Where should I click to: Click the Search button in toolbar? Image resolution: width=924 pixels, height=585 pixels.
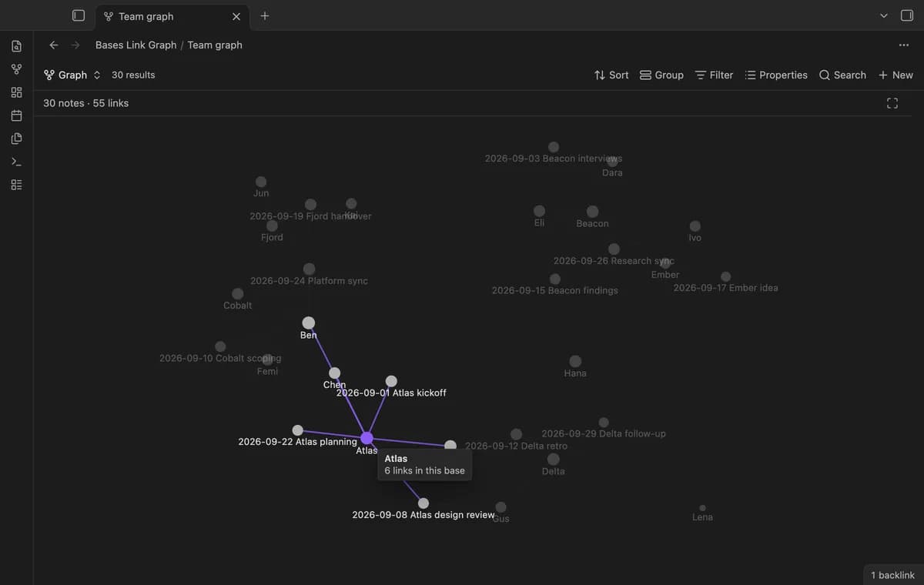coord(842,75)
